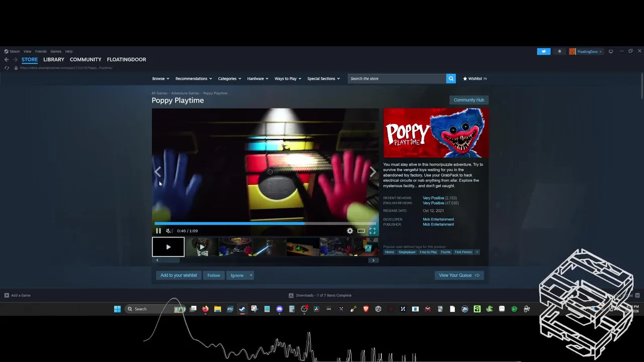This screenshot has width=644, height=362.
Task: Open the Horror tag
Action: (390, 252)
